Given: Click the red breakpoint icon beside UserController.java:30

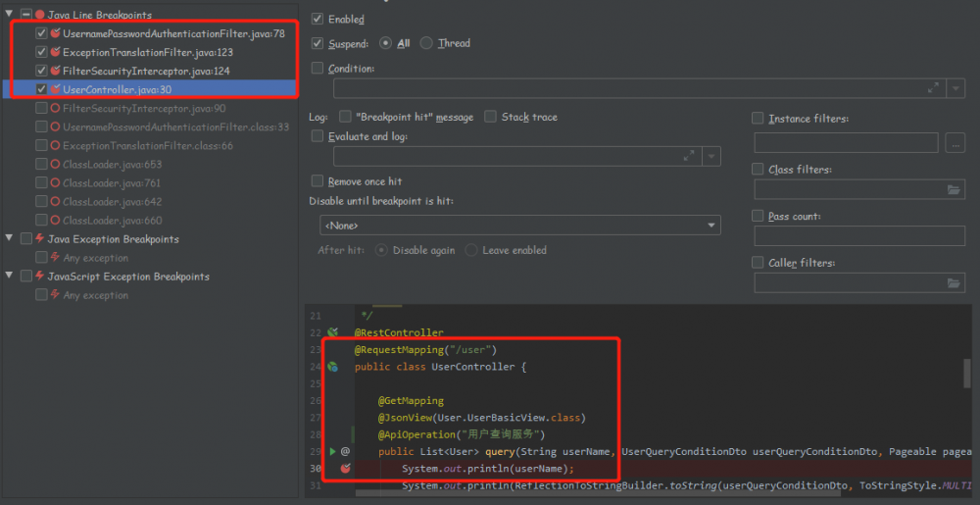Looking at the screenshot, I should [56, 89].
